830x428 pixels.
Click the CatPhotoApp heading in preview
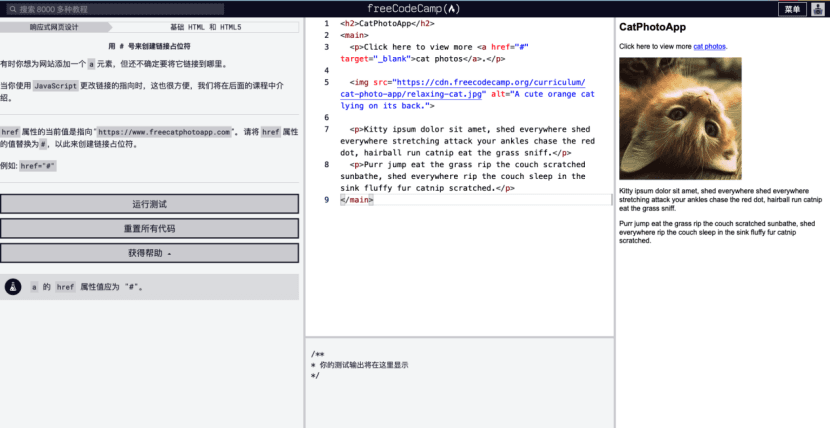click(651, 27)
